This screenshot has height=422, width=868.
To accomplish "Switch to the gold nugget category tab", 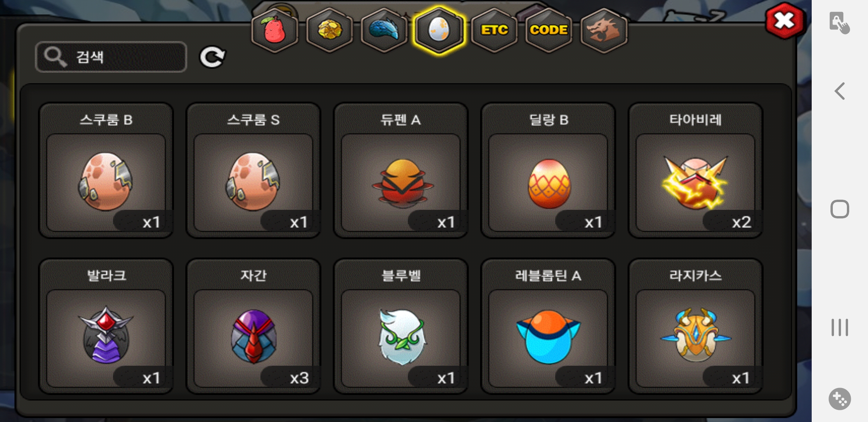I will [329, 30].
